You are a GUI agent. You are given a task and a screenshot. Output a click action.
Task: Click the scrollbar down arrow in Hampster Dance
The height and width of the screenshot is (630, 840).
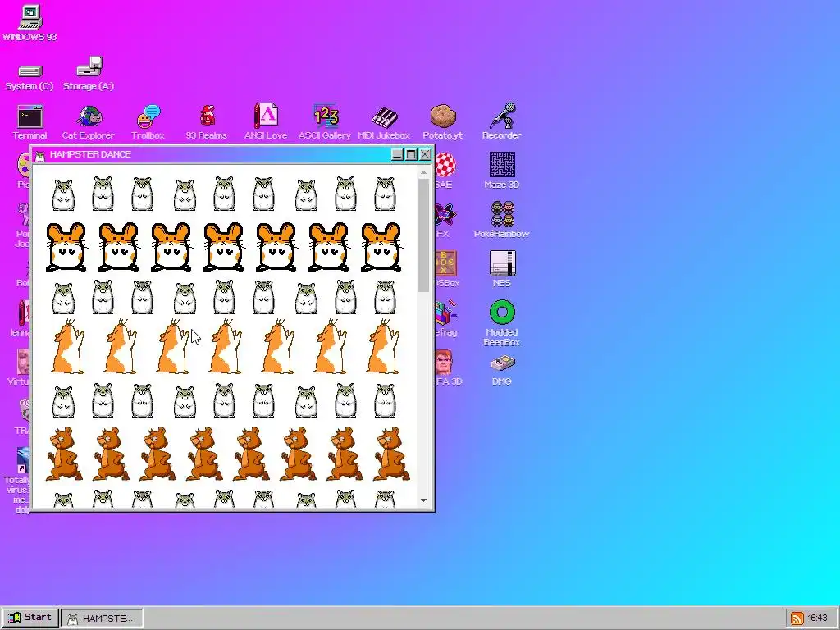click(x=424, y=500)
